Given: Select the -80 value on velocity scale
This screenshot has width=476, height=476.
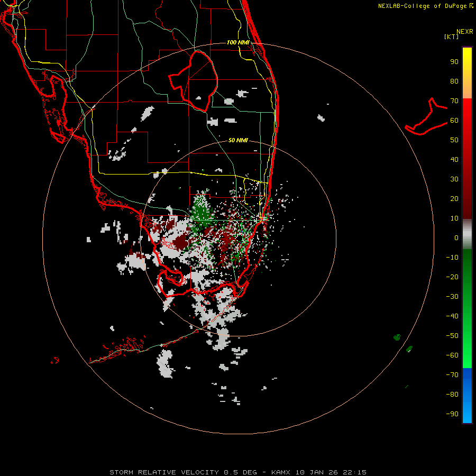Looking at the screenshot, I should coord(452,395).
